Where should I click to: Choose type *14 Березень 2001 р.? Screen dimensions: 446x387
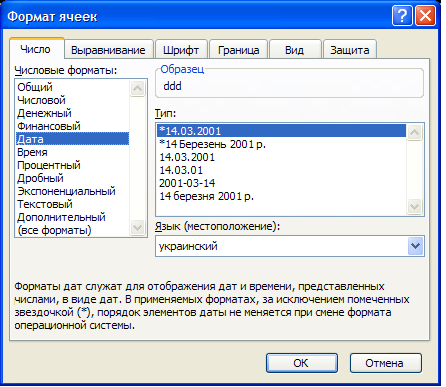[x=282, y=144]
